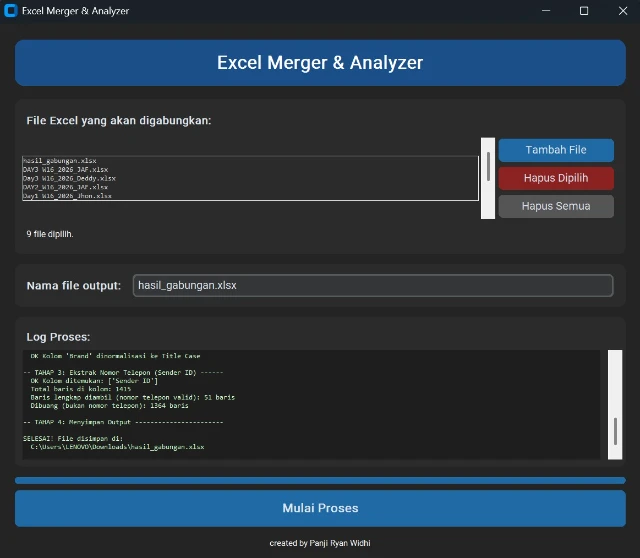Click Hapus Semua to clear list

tap(556, 206)
